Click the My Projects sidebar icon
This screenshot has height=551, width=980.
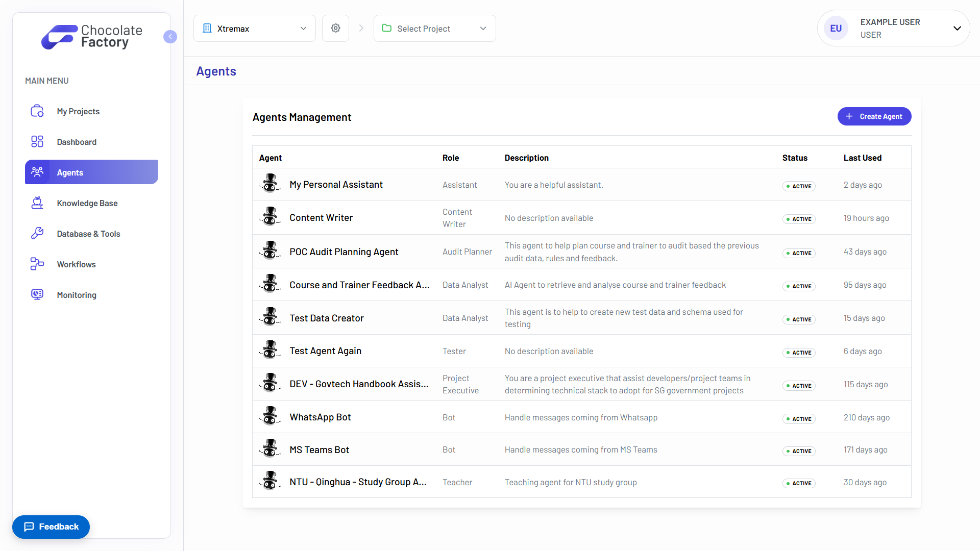(37, 111)
